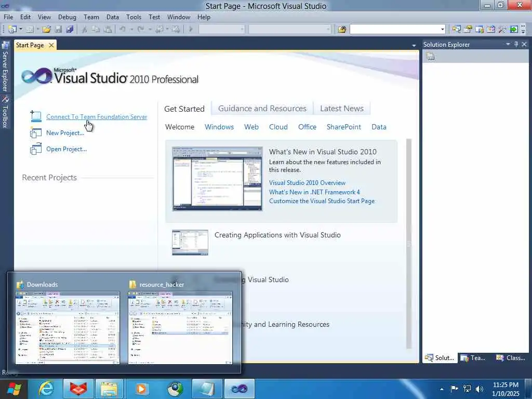The width and height of the screenshot is (532, 399).
Task: Expand the Server Explorer side tab
Action: coord(5,66)
